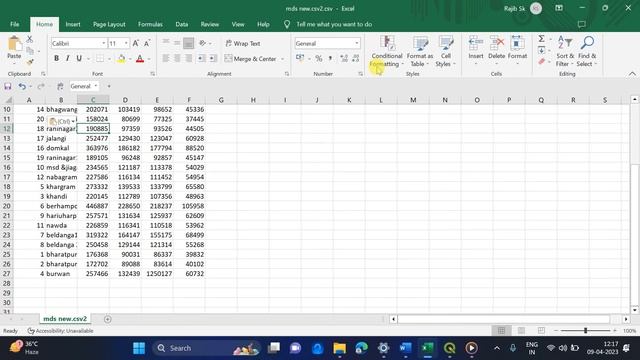Switch to Page Layout view icon
The height and width of the screenshot is (360, 640).
click(521, 331)
